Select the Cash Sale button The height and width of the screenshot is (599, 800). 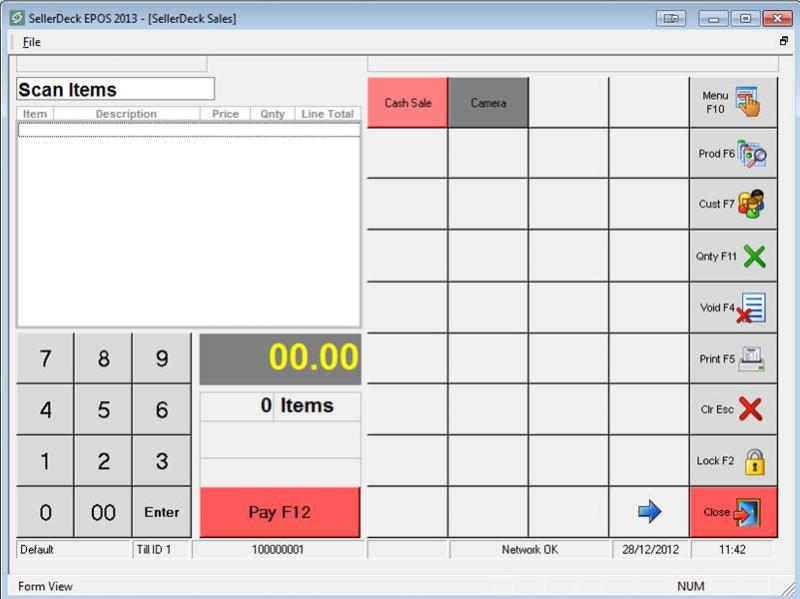tap(408, 103)
